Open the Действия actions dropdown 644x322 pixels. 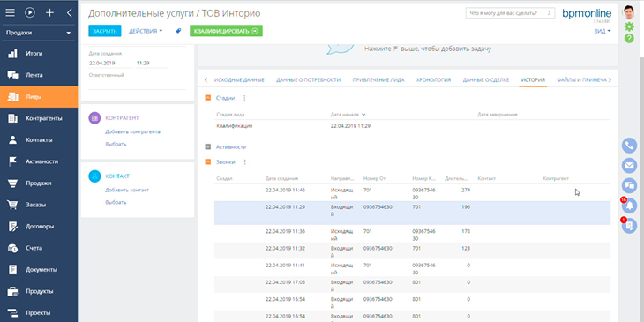coord(146,31)
